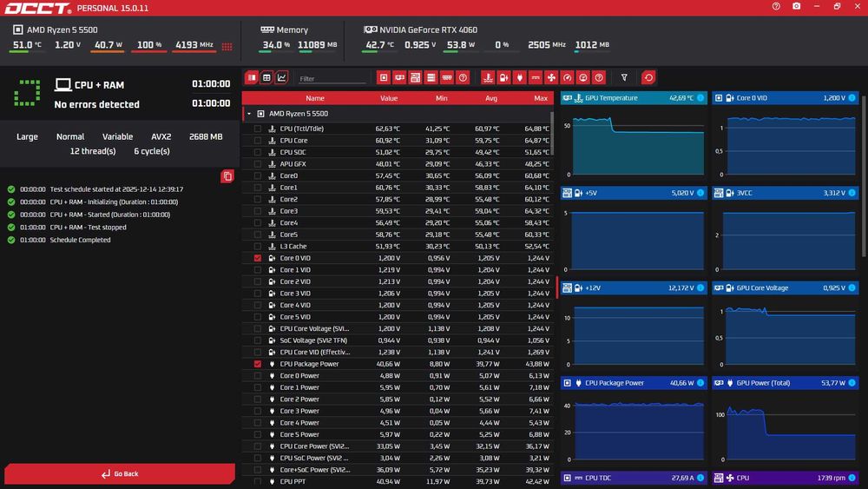Sort table by Min column

coord(441,98)
